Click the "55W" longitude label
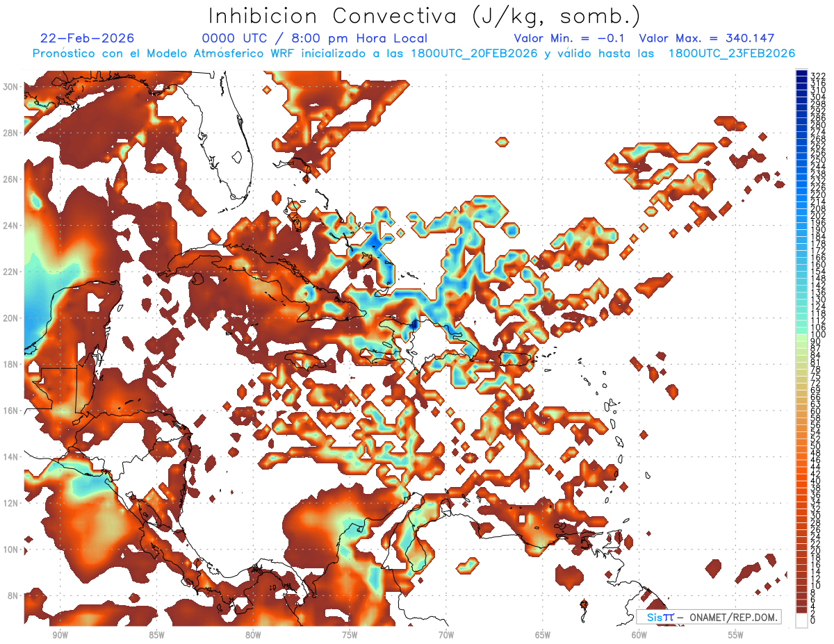 736,635
